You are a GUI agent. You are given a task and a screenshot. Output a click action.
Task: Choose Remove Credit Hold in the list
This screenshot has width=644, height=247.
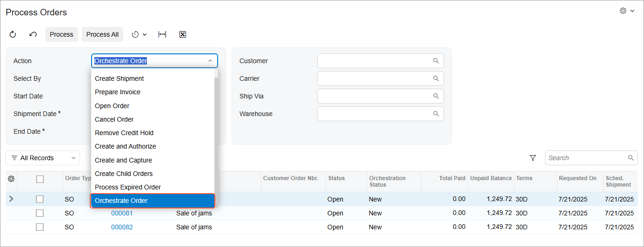point(124,133)
